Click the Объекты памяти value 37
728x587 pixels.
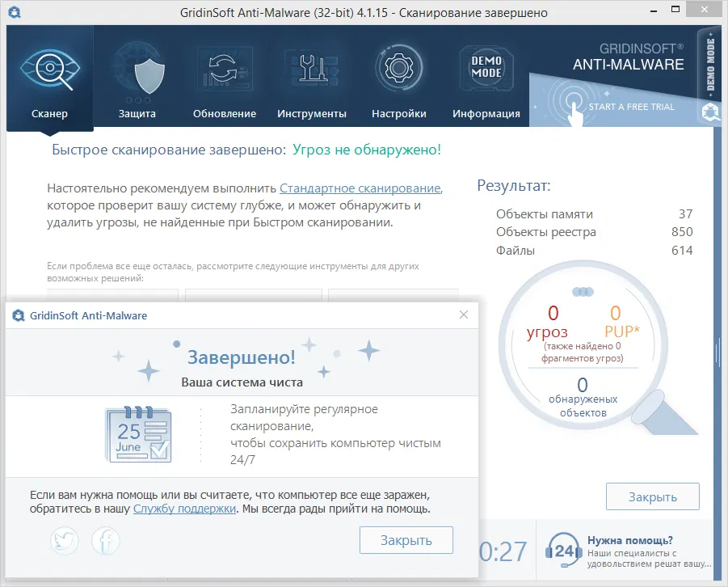coord(685,213)
